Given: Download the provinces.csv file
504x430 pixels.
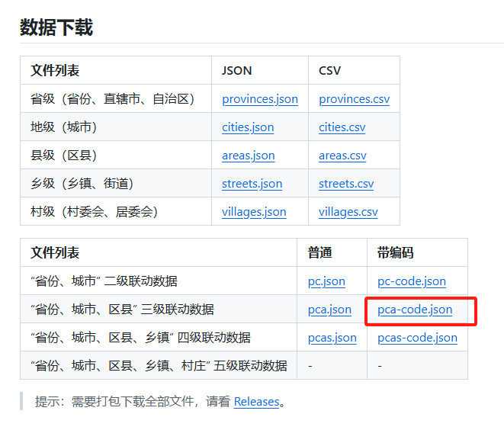Looking at the screenshot, I should coord(355,99).
